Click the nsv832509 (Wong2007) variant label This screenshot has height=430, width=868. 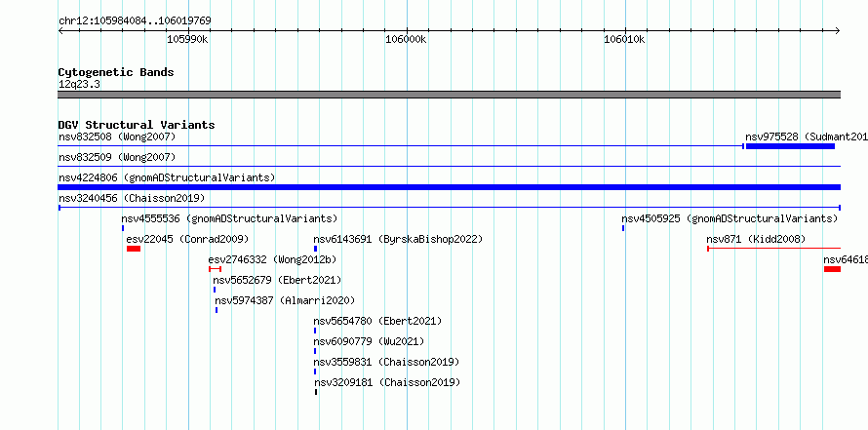(117, 157)
